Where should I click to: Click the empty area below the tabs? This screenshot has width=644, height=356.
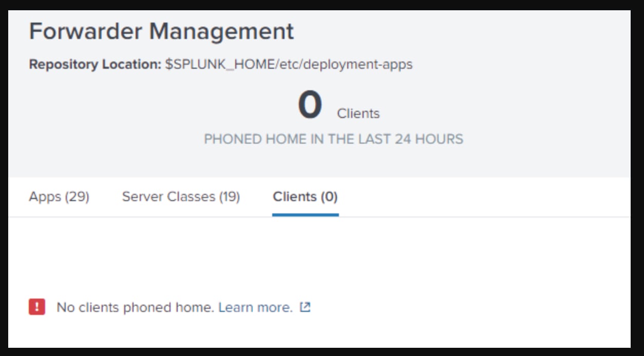point(318,256)
